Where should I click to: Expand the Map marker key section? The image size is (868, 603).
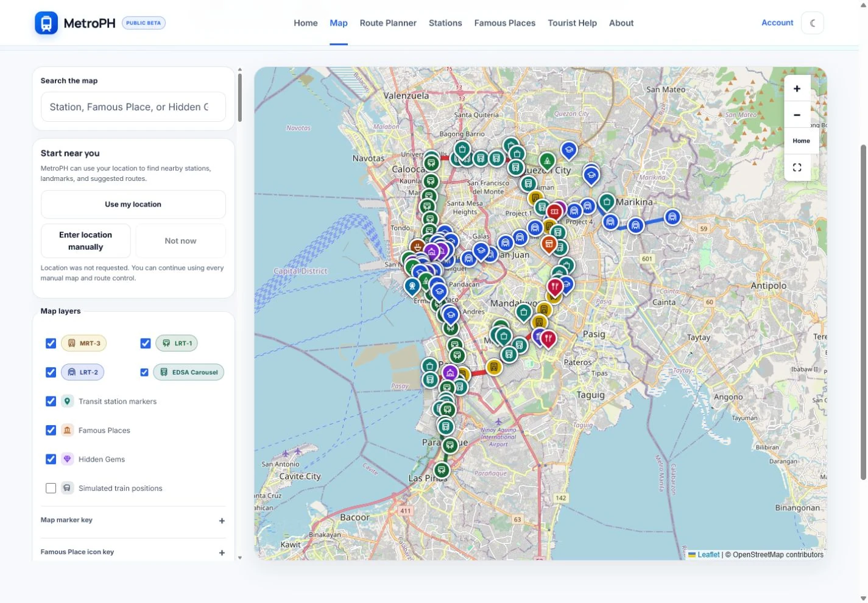coord(133,521)
